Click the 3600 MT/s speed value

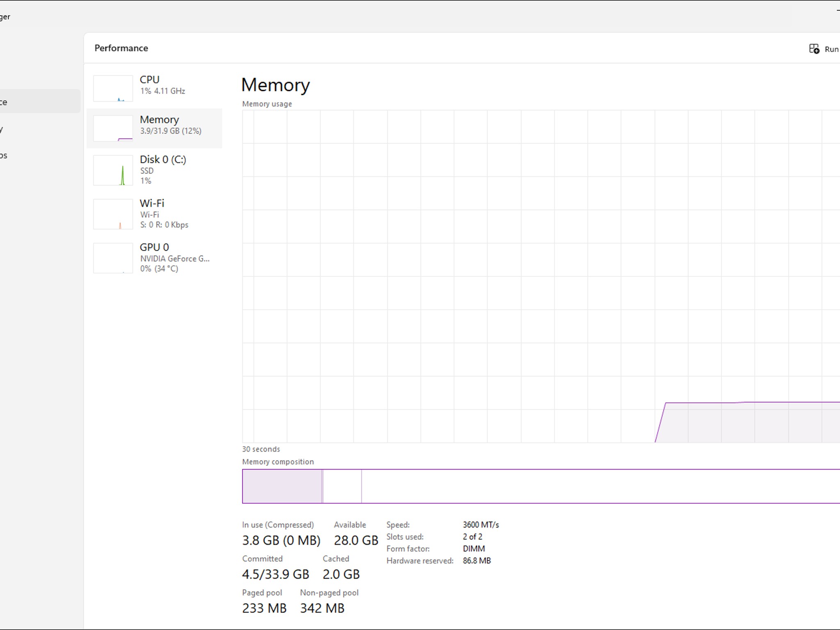(481, 525)
